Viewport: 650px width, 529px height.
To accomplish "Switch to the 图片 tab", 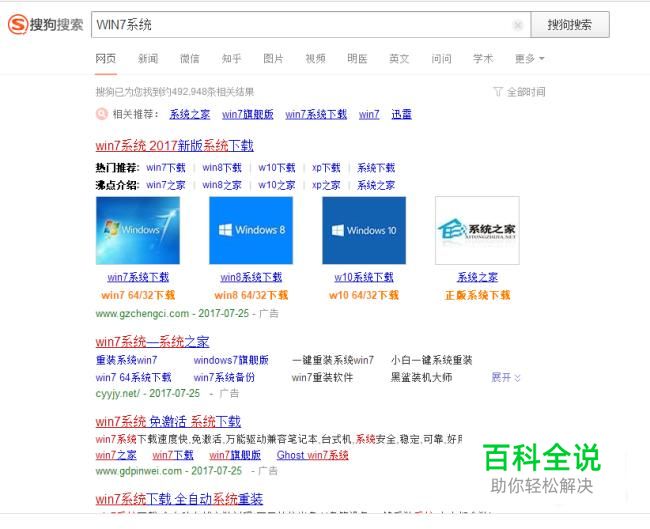I will (x=274, y=58).
